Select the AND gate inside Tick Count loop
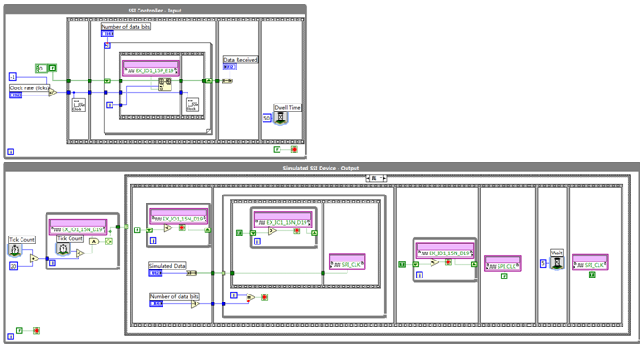Image resolution: width=644 pixels, height=348 pixels. point(94,241)
